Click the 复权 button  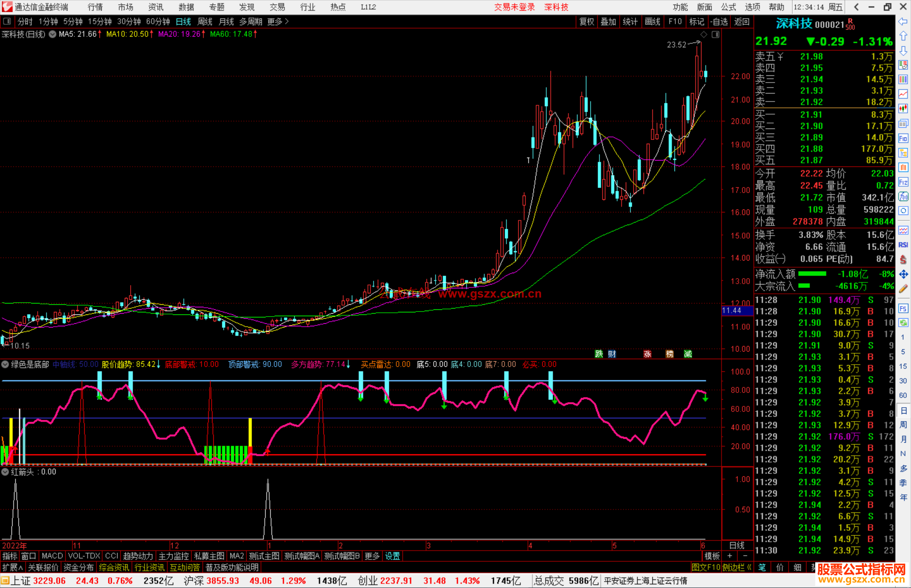point(586,21)
